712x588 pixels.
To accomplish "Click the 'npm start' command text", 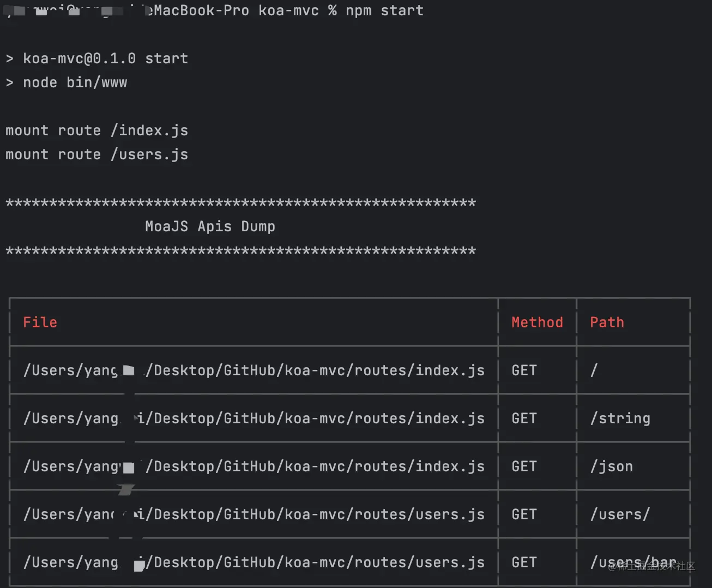I will 384,10.
